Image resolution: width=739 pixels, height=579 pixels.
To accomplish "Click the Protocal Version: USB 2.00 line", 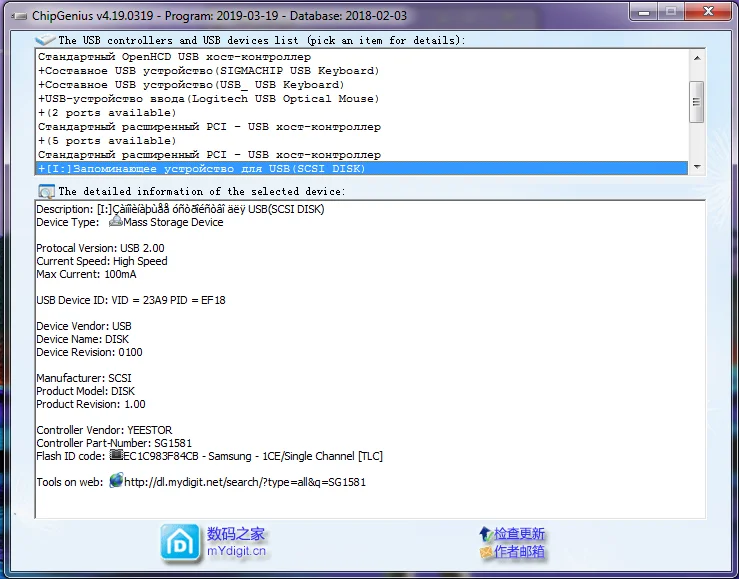I will 100,248.
